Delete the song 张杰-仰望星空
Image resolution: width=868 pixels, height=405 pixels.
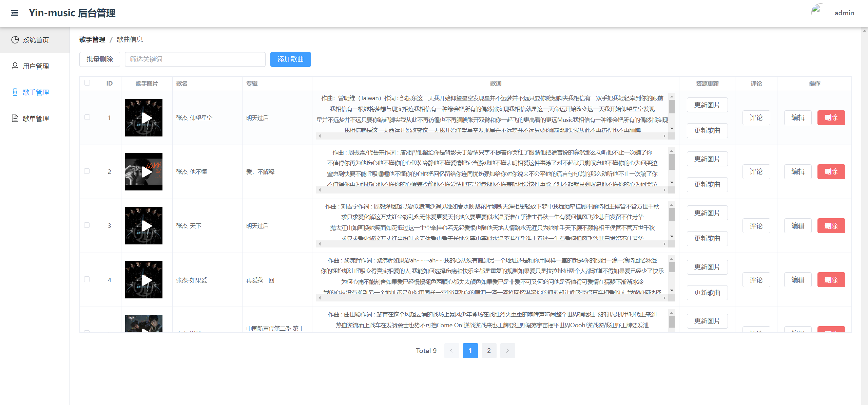point(831,118)
